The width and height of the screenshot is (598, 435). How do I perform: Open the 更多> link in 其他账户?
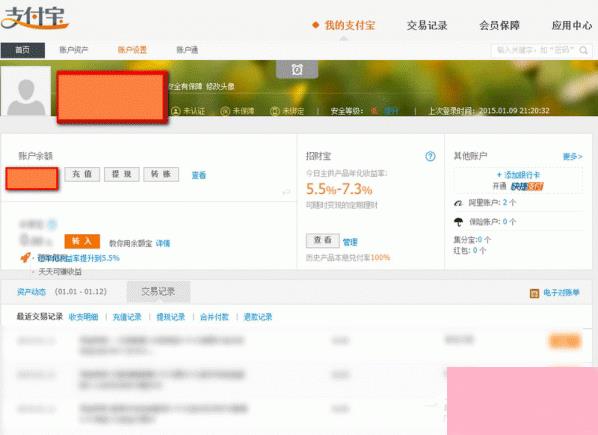[572, 157]
